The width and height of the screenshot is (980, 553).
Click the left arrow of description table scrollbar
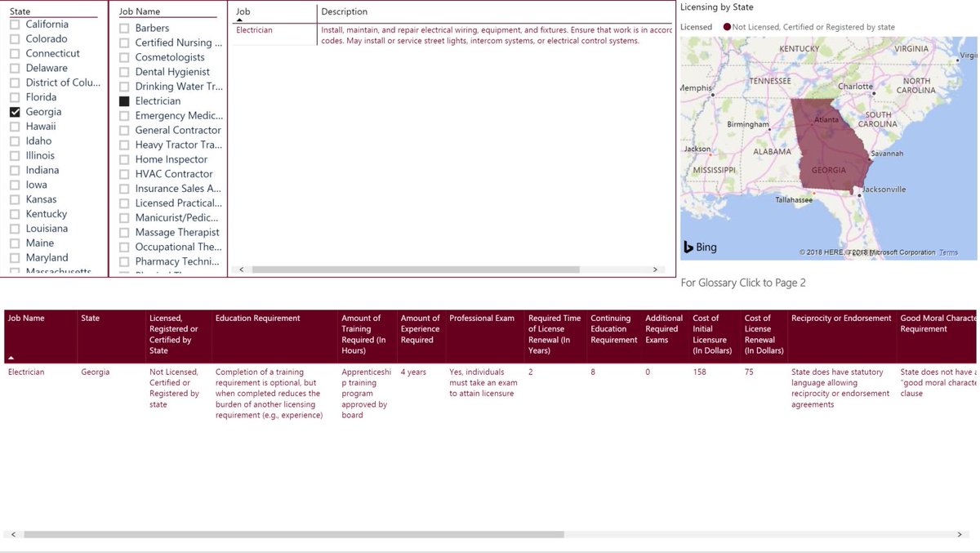click(x=242, y=269)
